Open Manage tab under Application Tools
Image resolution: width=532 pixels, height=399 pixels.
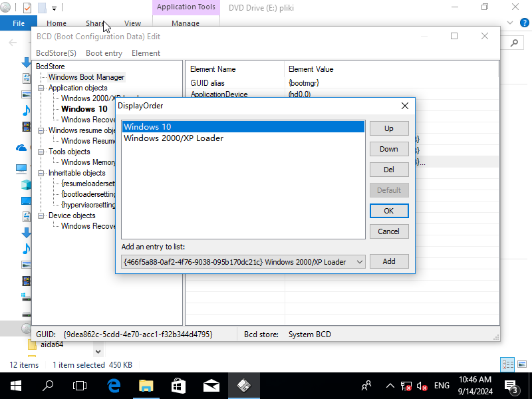point(186,23)
